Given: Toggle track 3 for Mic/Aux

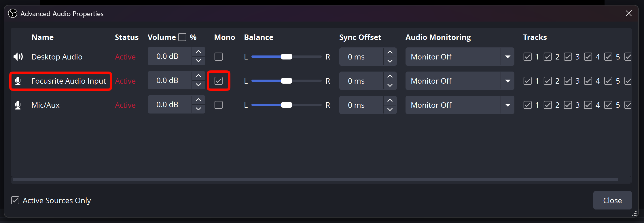Looking at the screenshot, I should [568, 105].
